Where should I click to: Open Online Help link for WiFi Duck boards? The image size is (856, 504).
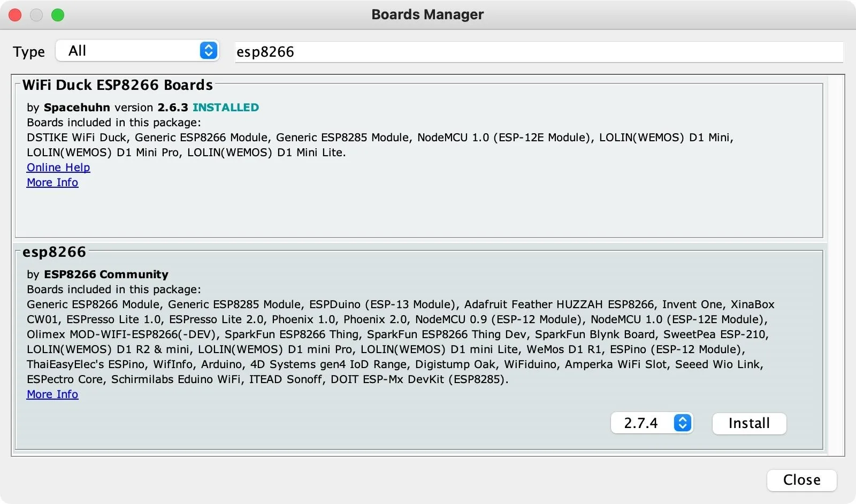pyautogui.click(x=58, y=167)
